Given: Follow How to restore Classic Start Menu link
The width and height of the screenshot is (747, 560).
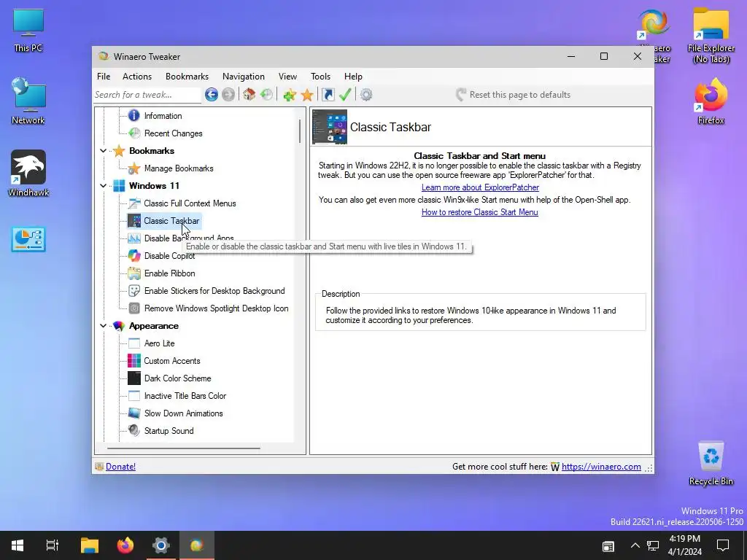Looking at the screenshot, I should coord(480,212).
